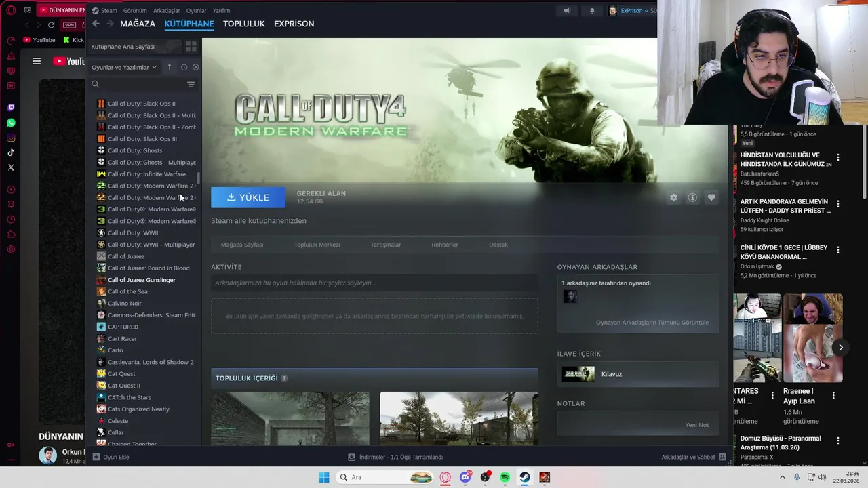Open more options for Hindistan Yolculuğu video

(838, 157)
